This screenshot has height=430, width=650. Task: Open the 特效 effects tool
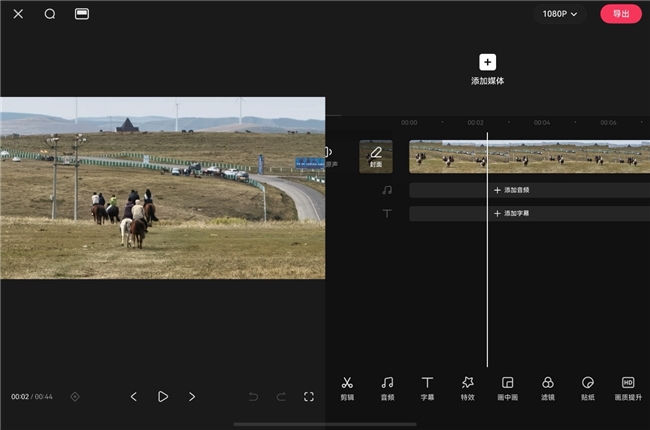(x=468, y=389)
